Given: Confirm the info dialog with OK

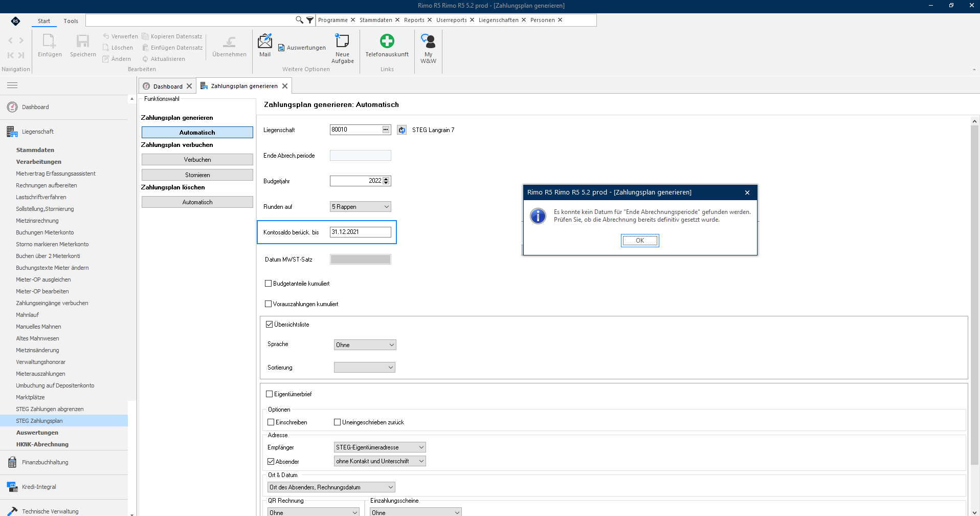Looking at the screenshot, I should [640, 241].
